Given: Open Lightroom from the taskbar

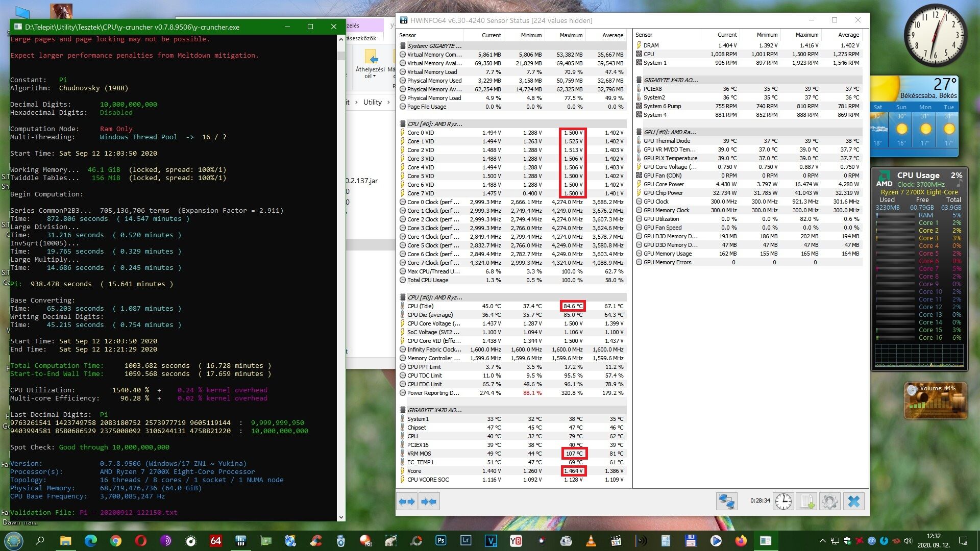Looking at the screenshot, I should click(x=466, y=541).
